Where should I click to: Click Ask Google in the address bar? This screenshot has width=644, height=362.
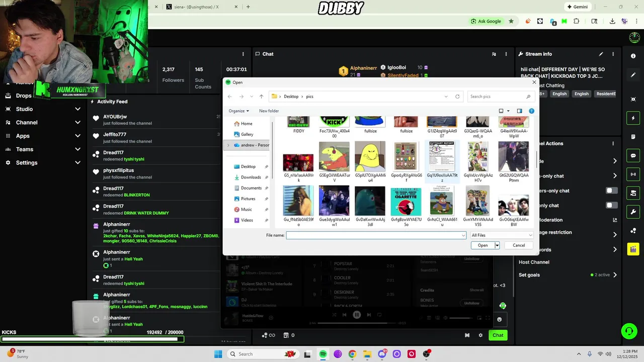486,21
